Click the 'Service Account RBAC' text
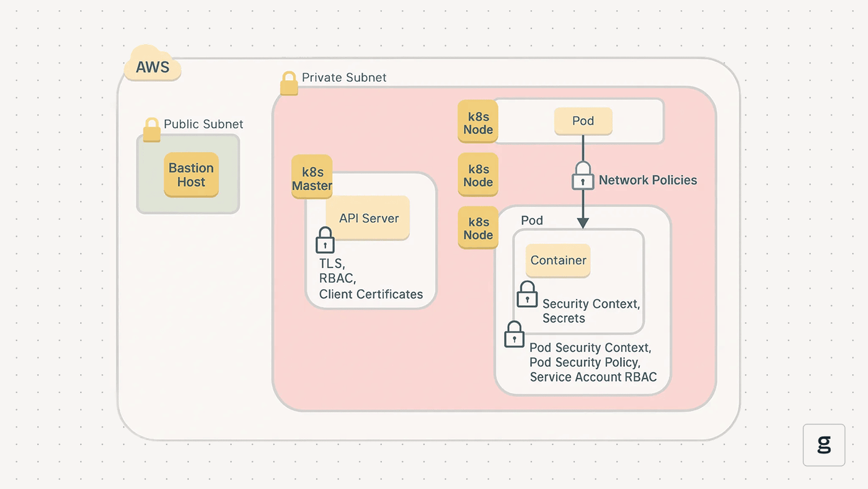868x489 pixels. coord(593,377)
